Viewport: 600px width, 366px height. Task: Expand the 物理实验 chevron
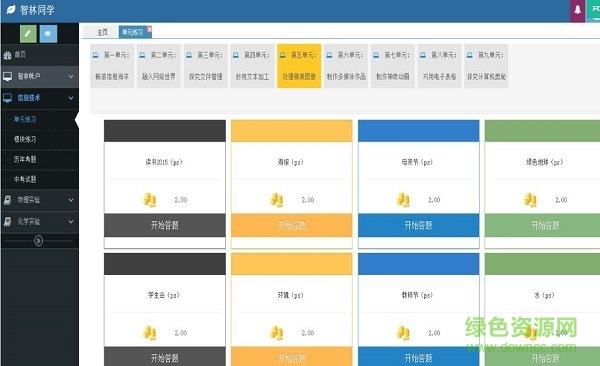(x=71, y=200)
